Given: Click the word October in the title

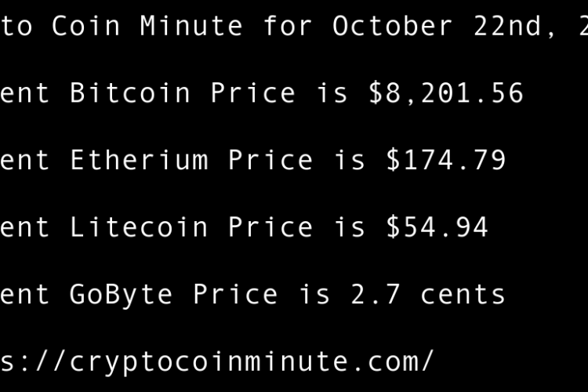Looking at the screenshot, I should 393,26.
